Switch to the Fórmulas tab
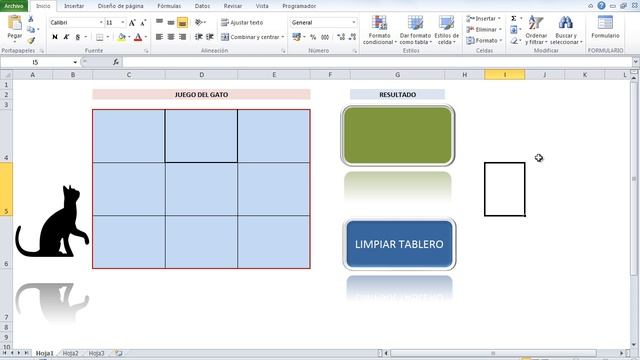This screenshot has height=360, width=640. point(169,6)
